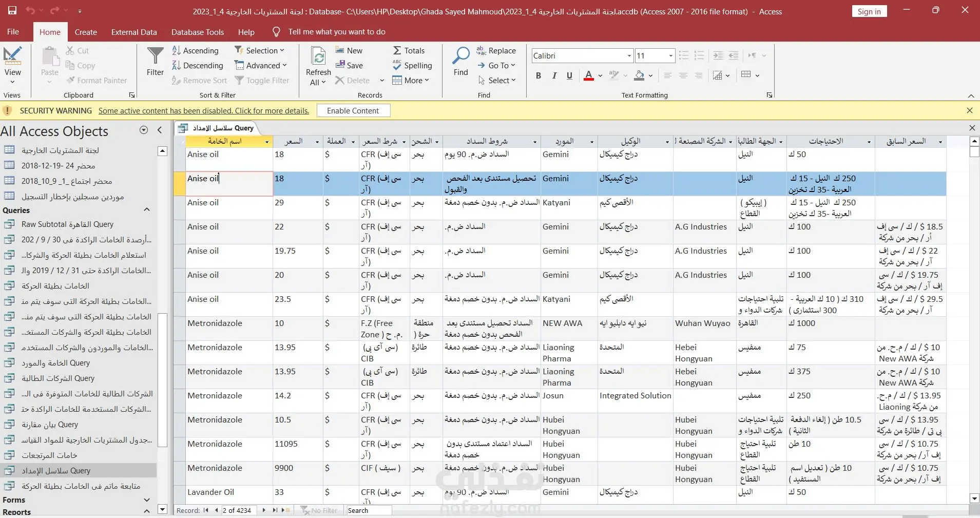The height and width of the screenshot is (518, 980).
Task: Click Remove Sort
Action: pyautogui.click(x=199, y=80)
